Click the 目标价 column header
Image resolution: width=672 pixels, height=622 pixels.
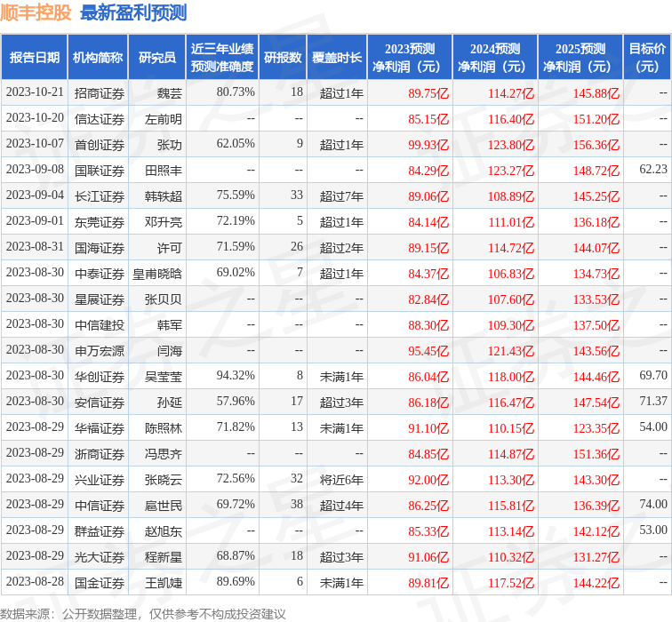[x=647, y=58]
